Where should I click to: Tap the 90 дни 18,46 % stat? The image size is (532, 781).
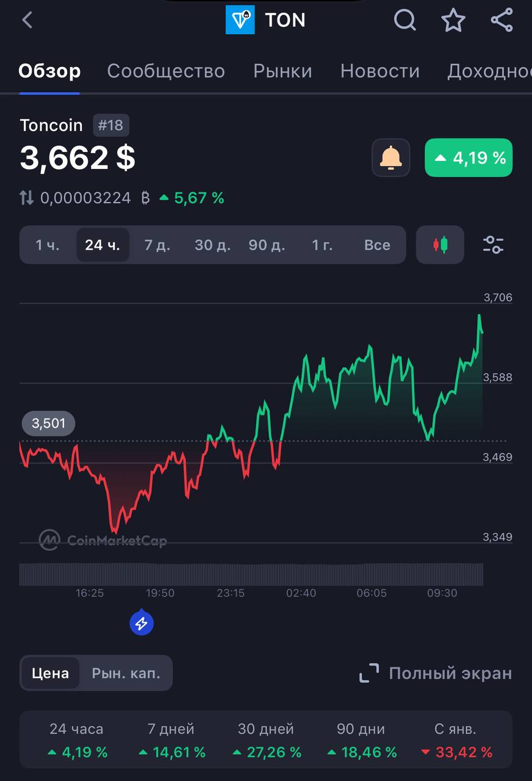click(361, 741)
